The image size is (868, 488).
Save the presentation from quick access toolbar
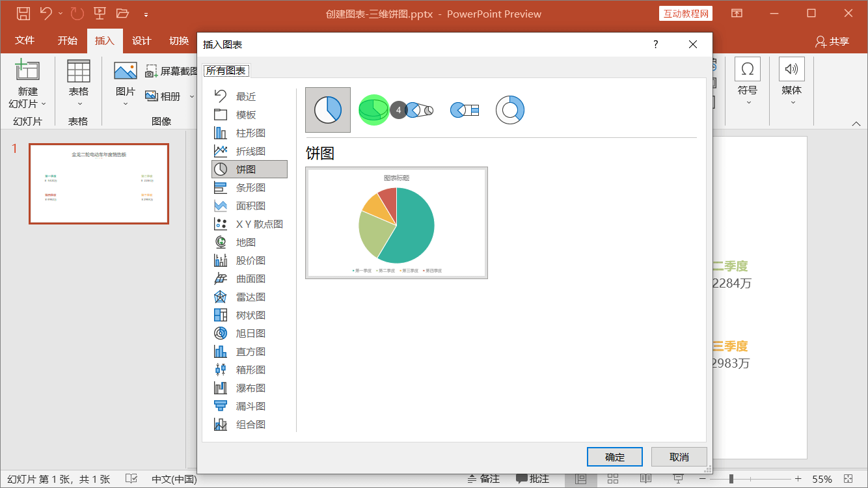tap(23, 13)
